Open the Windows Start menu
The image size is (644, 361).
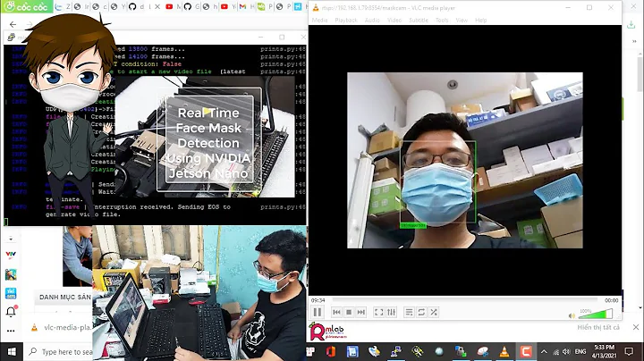coord(12,351)
